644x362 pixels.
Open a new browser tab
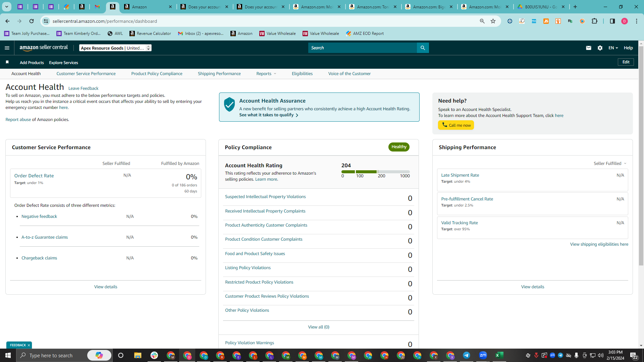point(575,7)
